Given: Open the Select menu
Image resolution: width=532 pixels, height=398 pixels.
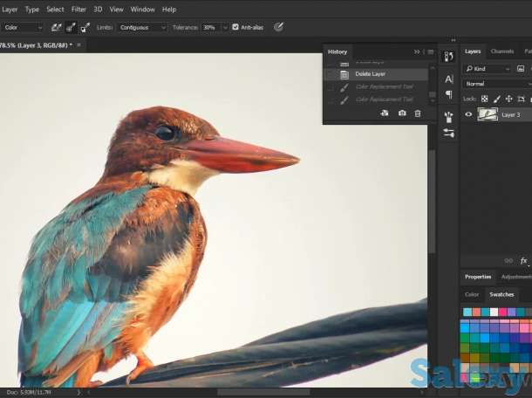Looking at the screenshot, I should 55,10.
